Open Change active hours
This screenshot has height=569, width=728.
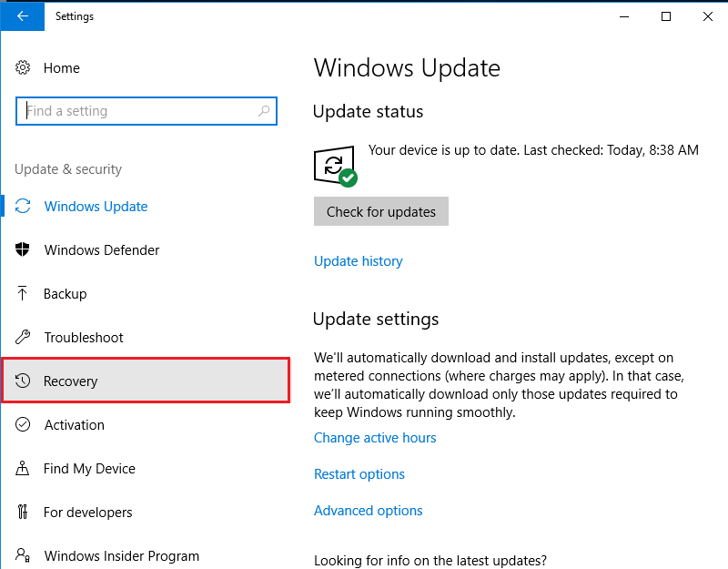click(375, 438)
